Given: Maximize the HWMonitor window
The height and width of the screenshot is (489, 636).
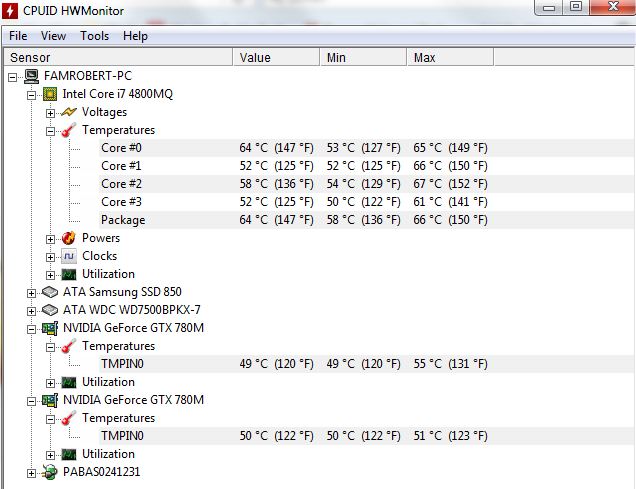Looking at the screenshot, I should [x=576, y=7].
